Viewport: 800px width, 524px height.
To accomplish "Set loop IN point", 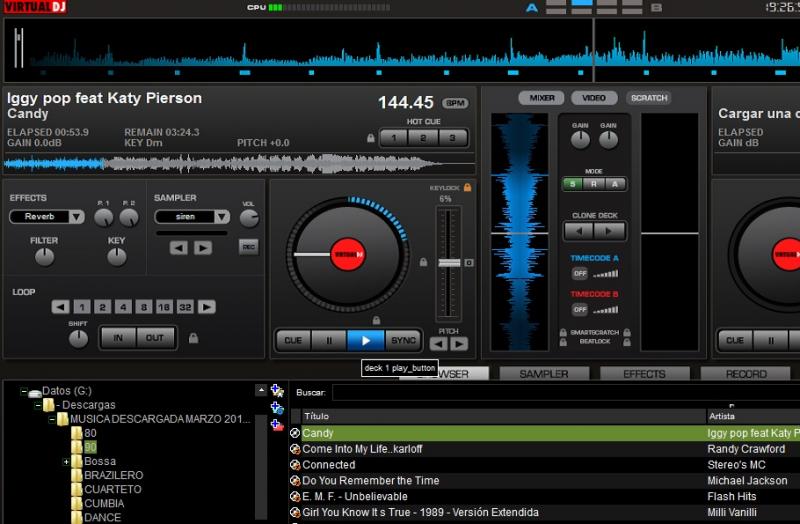I will click(118, 338).
